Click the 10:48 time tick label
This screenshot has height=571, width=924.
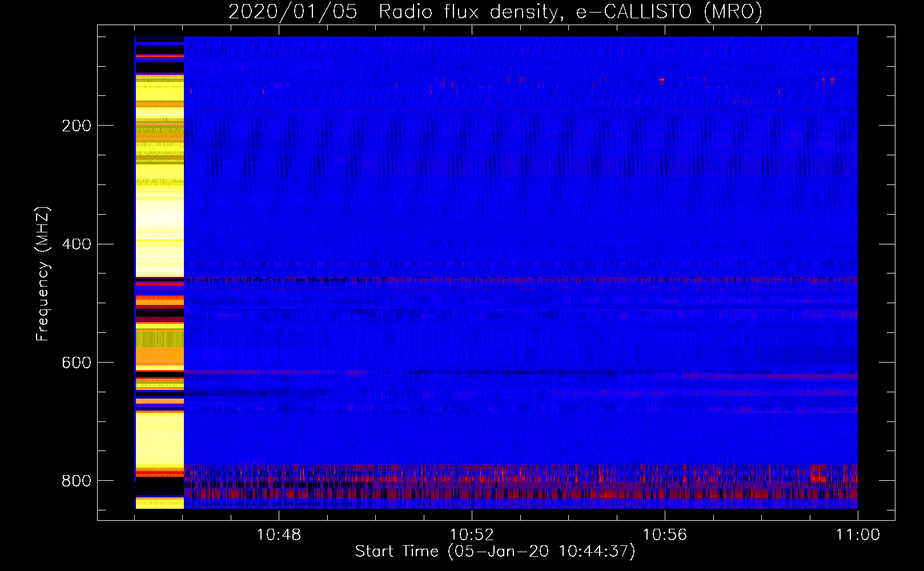279,535
